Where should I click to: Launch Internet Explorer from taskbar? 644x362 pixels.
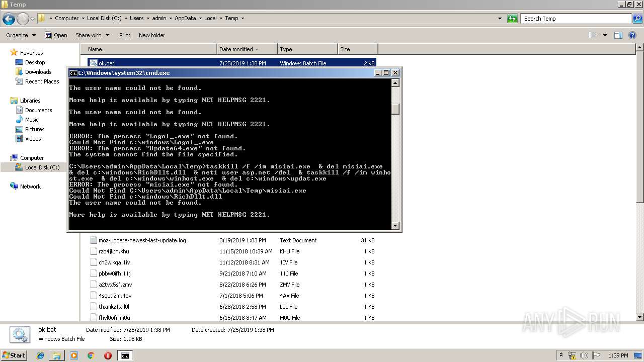point(40,355)
